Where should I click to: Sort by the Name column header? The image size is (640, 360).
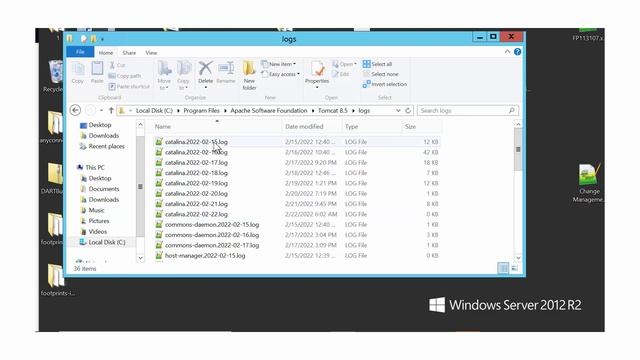[216, 127]
